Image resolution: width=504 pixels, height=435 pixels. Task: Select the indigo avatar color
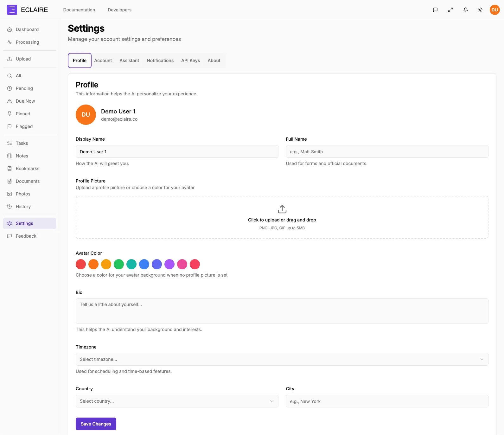point(157,264)
